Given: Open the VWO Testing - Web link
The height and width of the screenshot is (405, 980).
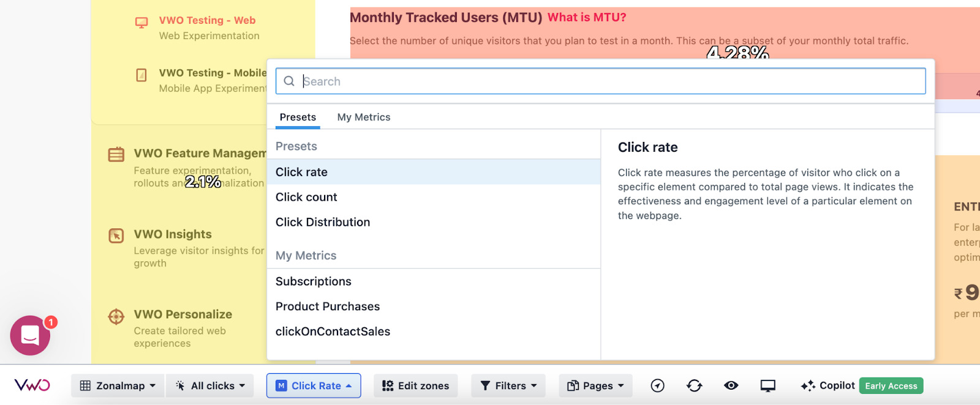Looking at the screenshot, I should pyautogui.click(x=207, y=20).
